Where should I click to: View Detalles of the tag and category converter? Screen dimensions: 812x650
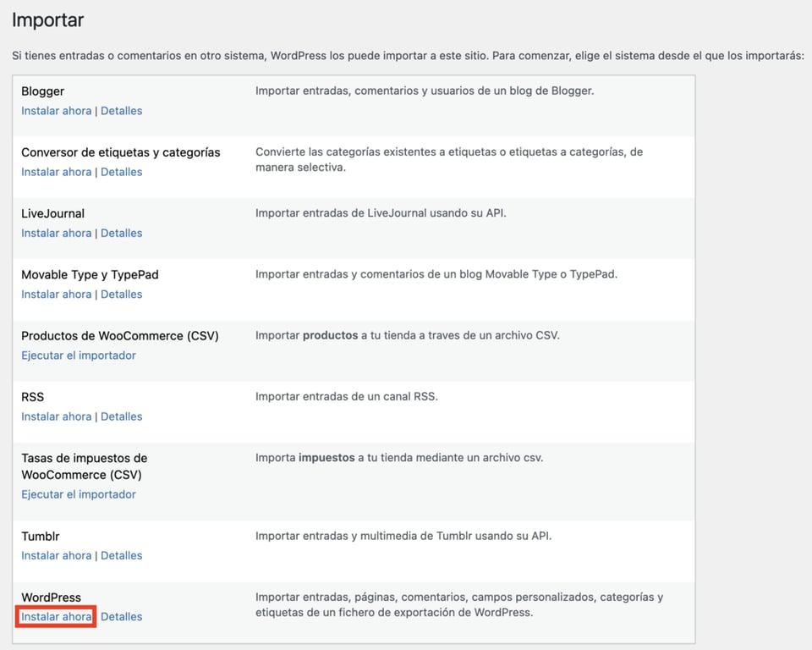[x=121, y=172]
